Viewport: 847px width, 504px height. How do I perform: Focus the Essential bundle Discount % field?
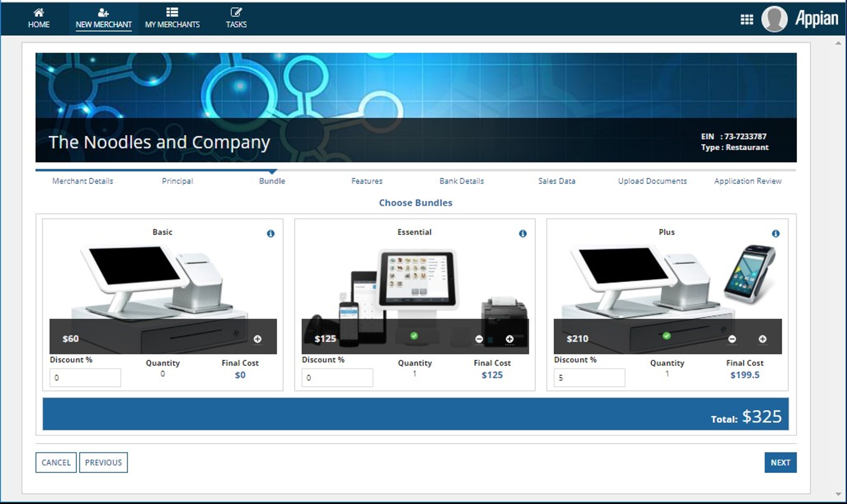coord(337,377)
